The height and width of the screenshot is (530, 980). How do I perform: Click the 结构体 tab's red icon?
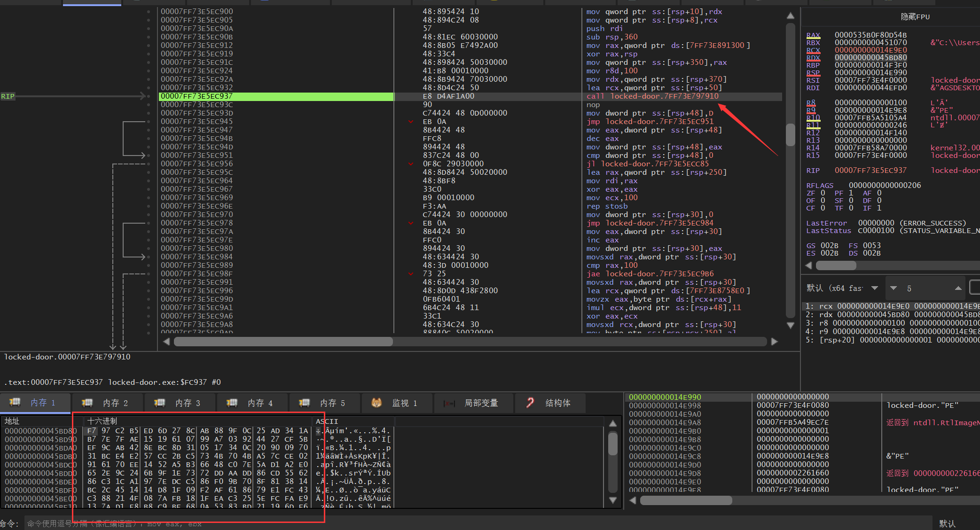[x=530, y=403]
